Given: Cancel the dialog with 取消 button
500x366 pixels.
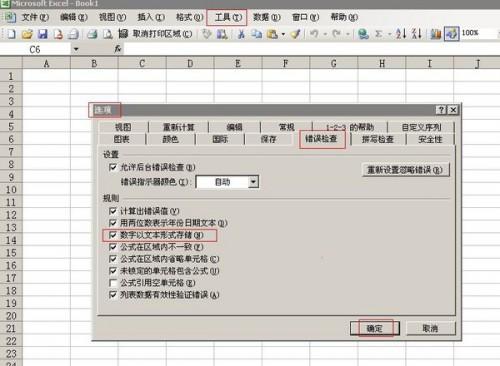Looking at the screenshot, I should coord(430,328).
